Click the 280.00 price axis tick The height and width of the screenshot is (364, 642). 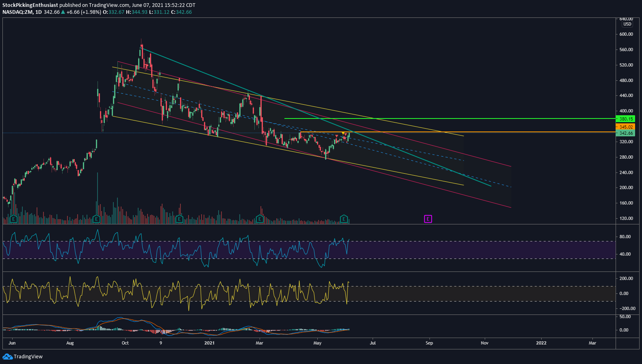click(x=626, y=157)
